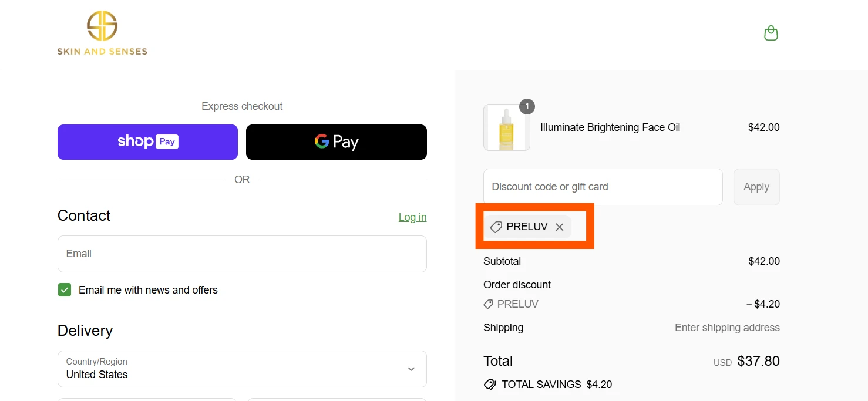Focus the Email input field
Screen dimensions: 868x401
pyautogui.click(x=242, y=254)
